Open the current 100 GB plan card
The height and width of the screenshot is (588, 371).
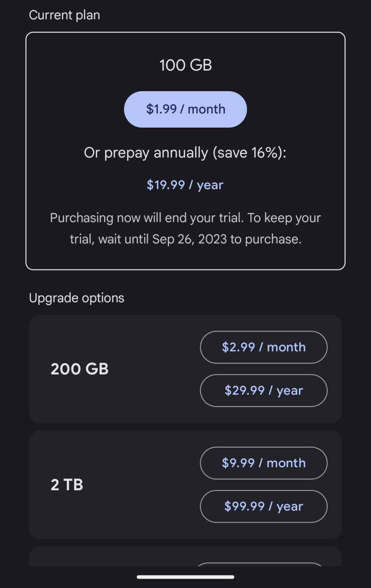[x=185, y=150]
